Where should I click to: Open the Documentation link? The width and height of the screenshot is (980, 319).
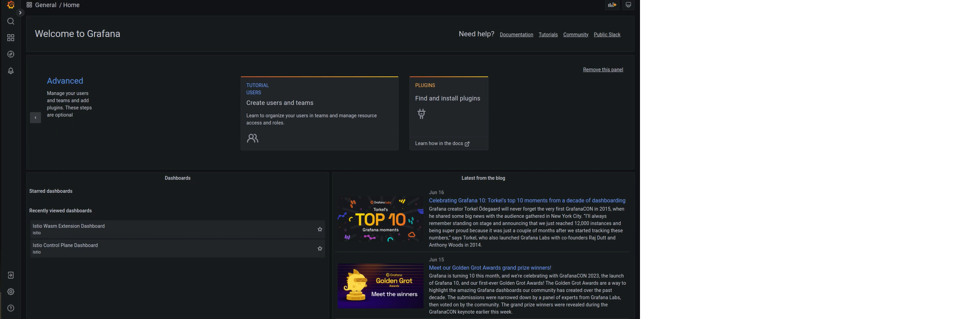coord(516,35)
